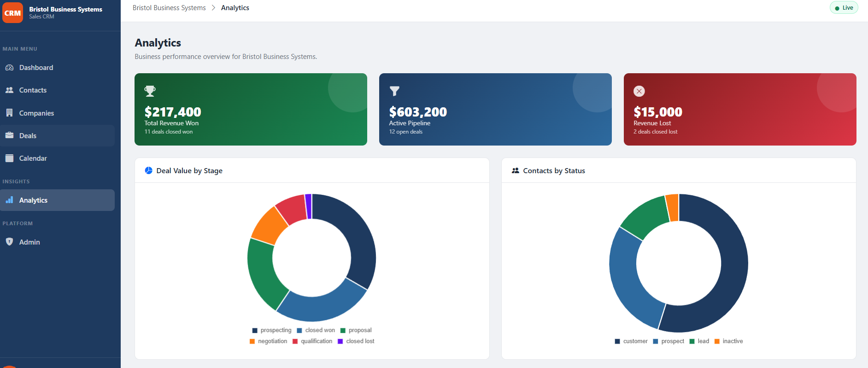
Task: Toggle the customer legend swatch
Action: click(x=617, y=341)
